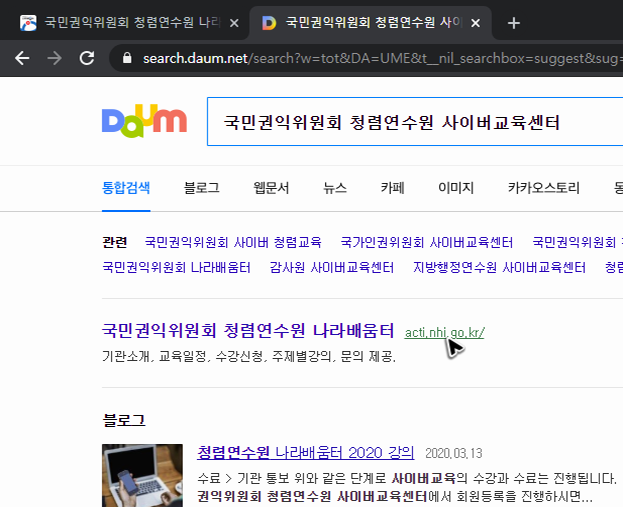Reload the page with refresh icon
This screenshot has width=623, height=507.
point(87,58)
